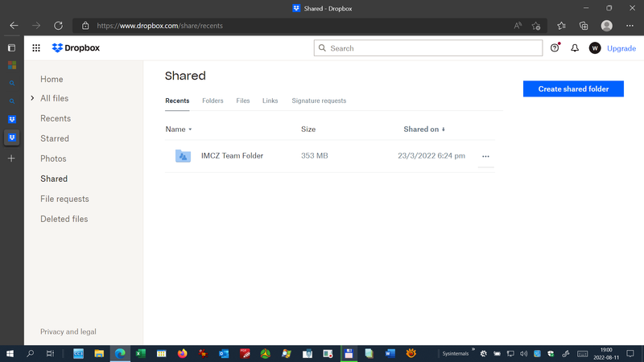This screenshot has height=362, width=644.
Task: Expand the All files tree
Action: tap(32, 99)
